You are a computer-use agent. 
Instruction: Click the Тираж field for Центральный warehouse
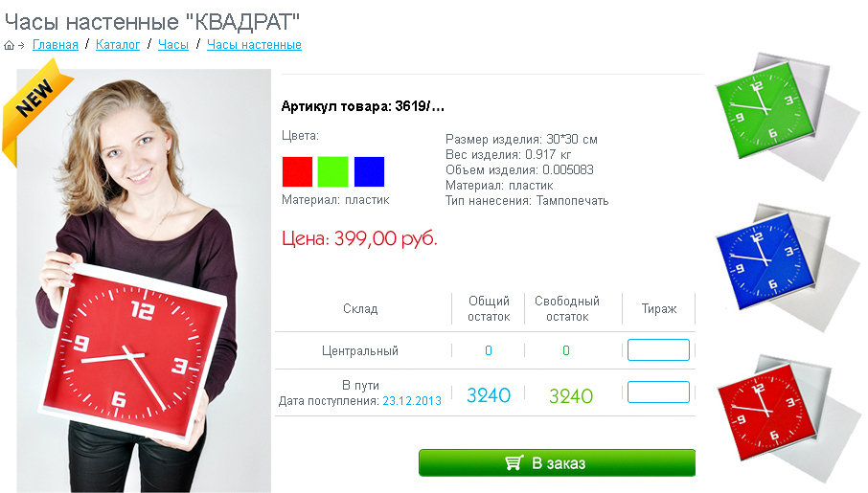658,349
